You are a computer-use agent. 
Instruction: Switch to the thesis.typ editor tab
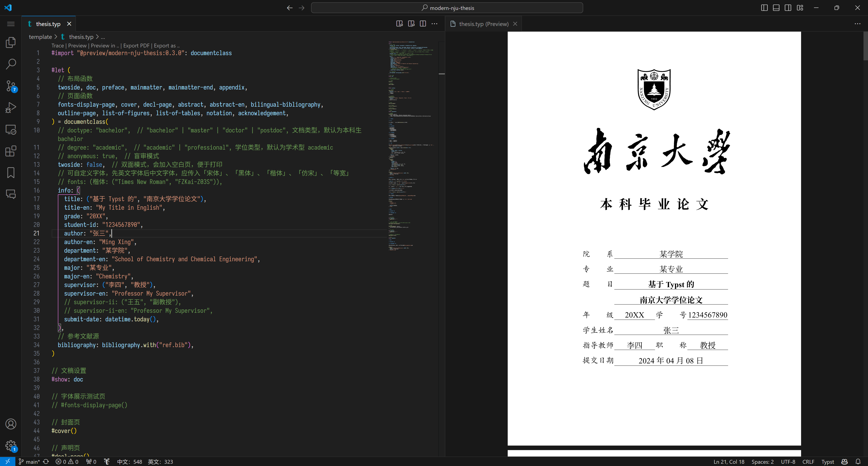[48, 24]
